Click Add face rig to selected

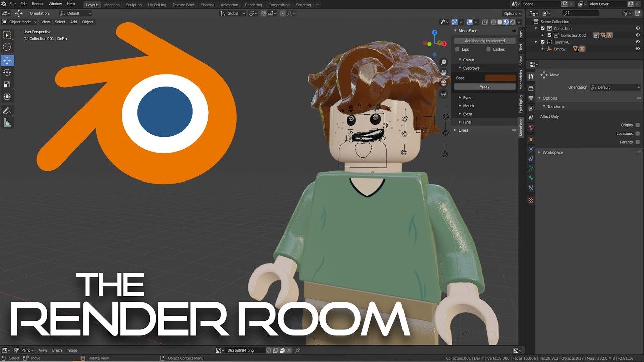485,41
